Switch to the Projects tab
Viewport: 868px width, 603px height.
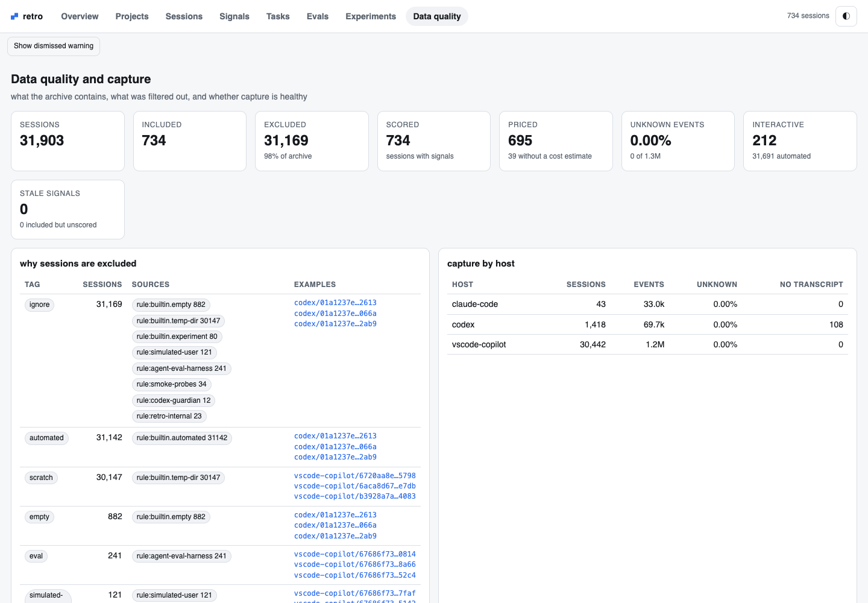click(132, 16)
